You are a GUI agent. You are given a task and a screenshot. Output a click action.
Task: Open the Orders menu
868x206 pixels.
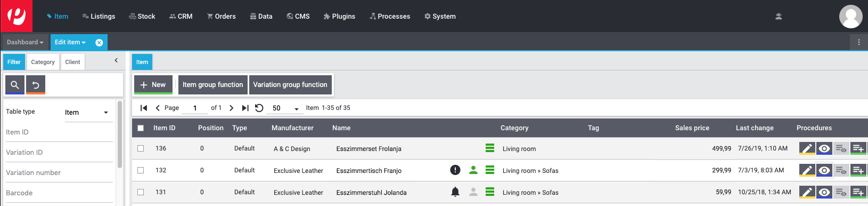pyautogui.click(x=221, y=17)
